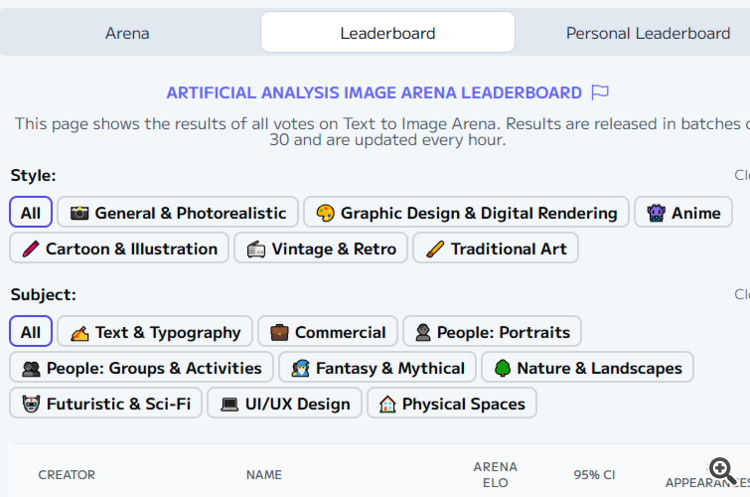Choose Graphic Design & Digital Rendering palette
Screen dimensions: 750x497
point(466,213)
